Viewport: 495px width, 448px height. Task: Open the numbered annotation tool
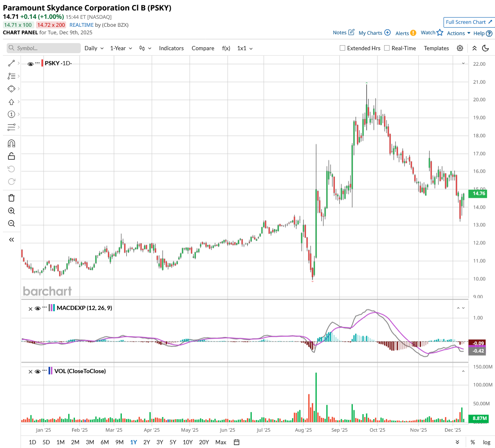[11, 114]
